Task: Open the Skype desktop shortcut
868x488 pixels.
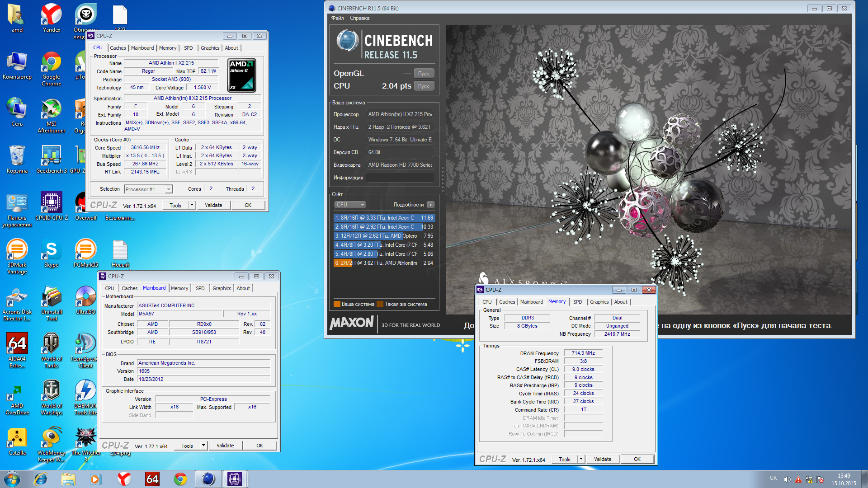Action: [52, 253]
